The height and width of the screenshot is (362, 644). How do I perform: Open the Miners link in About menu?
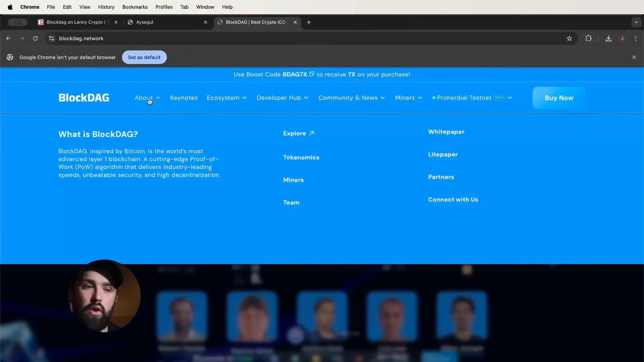(x=293, y=180)
